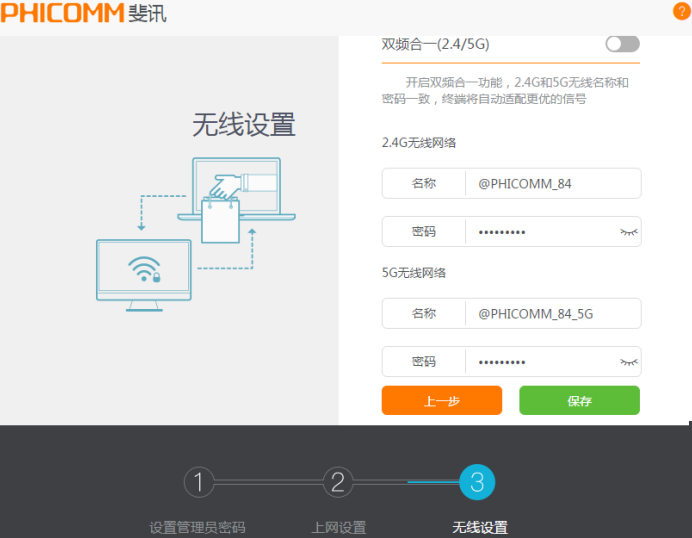Click the laptop illustration icon
The image size is (692, 538).
pos(238,190)
